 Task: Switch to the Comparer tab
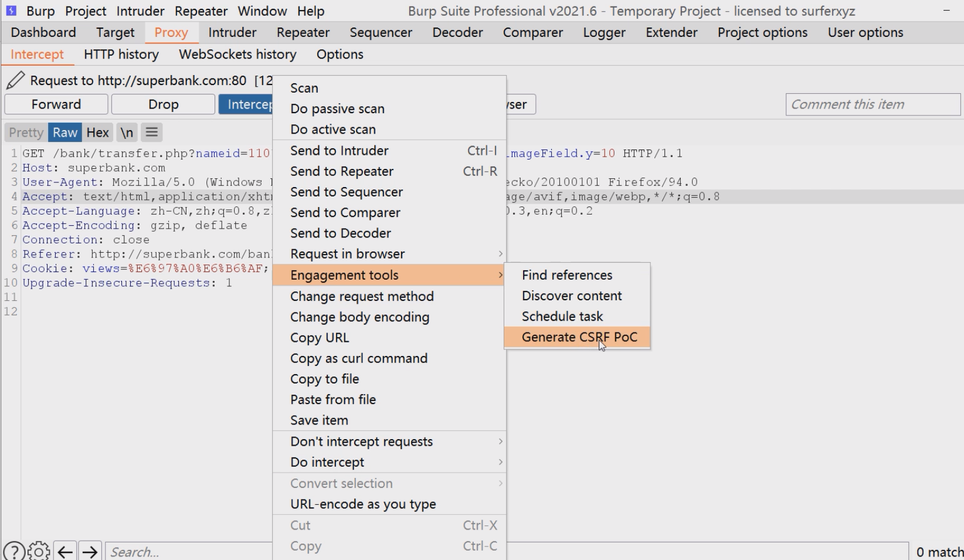coord(533,32)
